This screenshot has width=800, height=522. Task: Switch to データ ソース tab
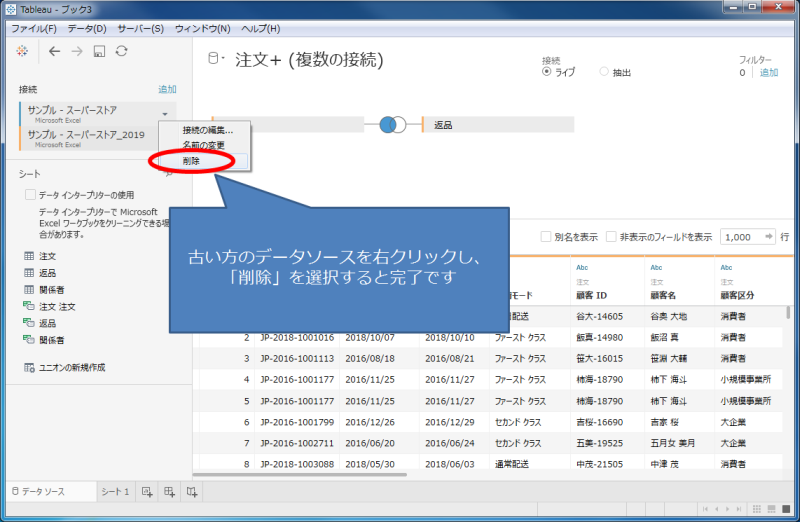point(52,491)
